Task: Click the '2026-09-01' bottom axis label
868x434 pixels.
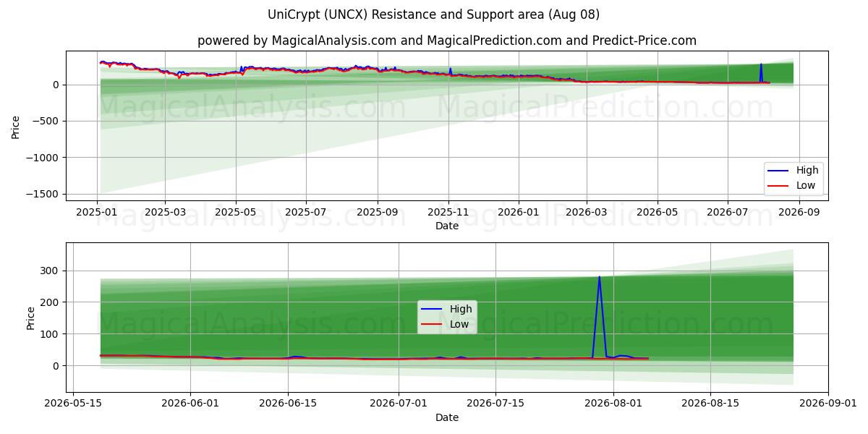Action: (x=828, y=404)
